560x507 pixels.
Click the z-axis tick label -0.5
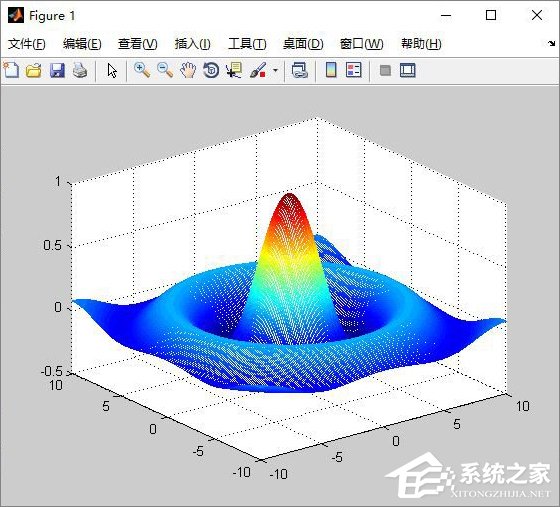click(x=52, y=371)
